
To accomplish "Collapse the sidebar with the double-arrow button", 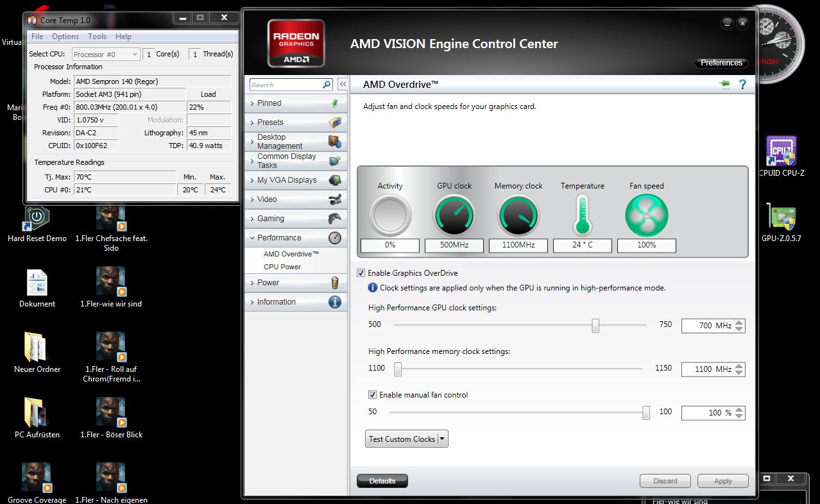I will (343, 85).
